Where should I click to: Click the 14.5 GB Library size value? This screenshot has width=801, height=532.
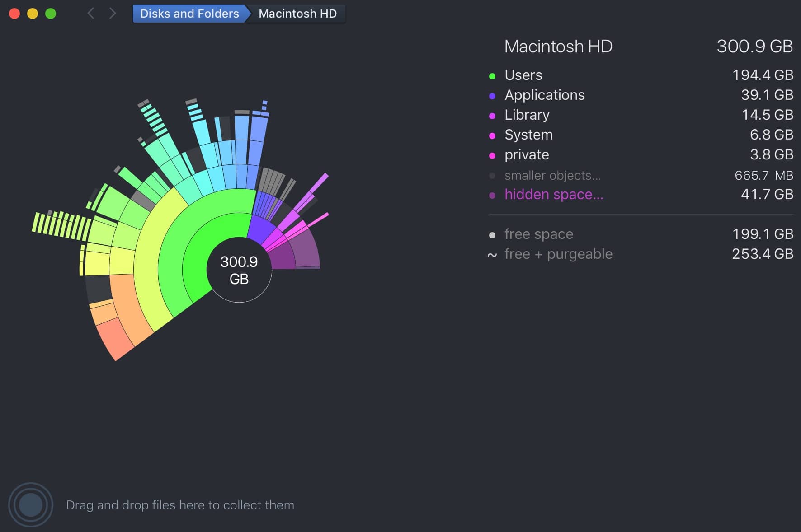(x=767, y=115)
